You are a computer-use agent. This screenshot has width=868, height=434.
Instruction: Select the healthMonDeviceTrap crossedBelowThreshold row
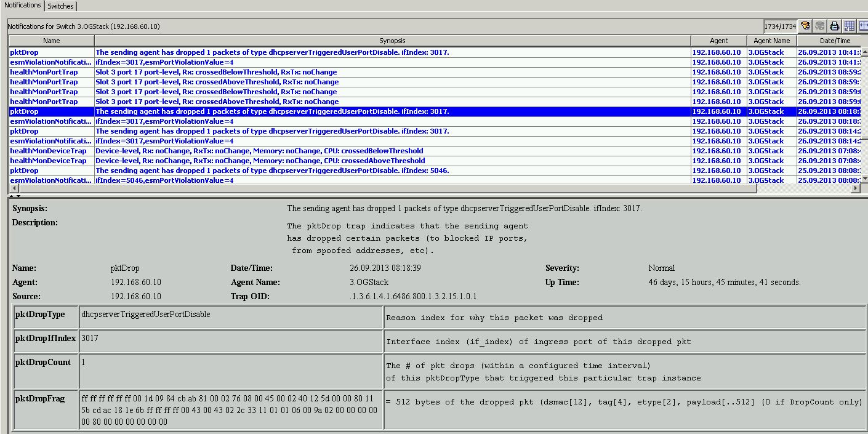click(259, 151)
